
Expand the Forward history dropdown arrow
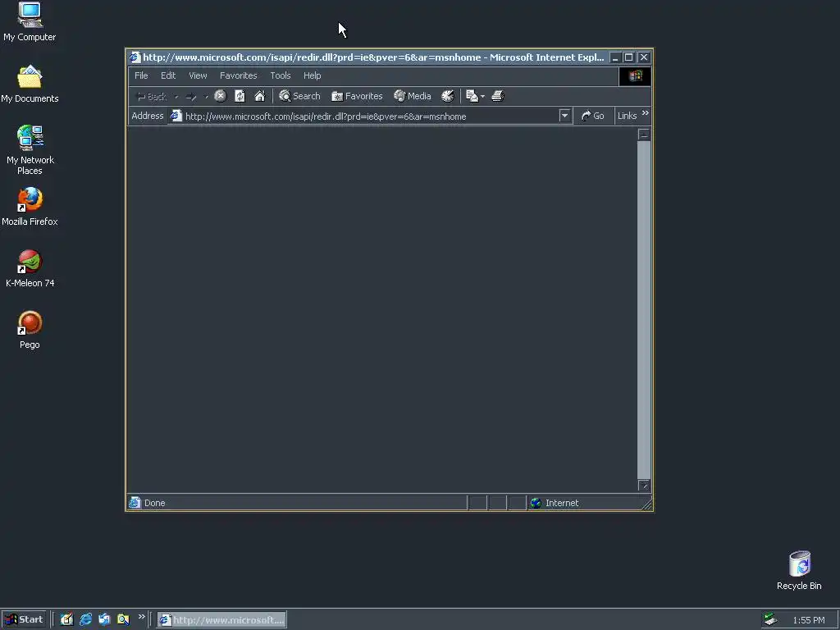[x=206, y=97]
